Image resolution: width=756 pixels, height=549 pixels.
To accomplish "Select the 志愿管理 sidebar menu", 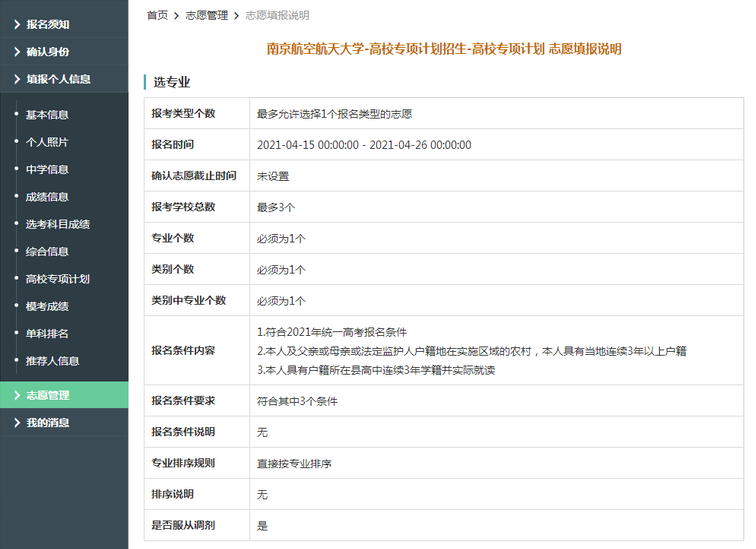I will pos(64,395).
